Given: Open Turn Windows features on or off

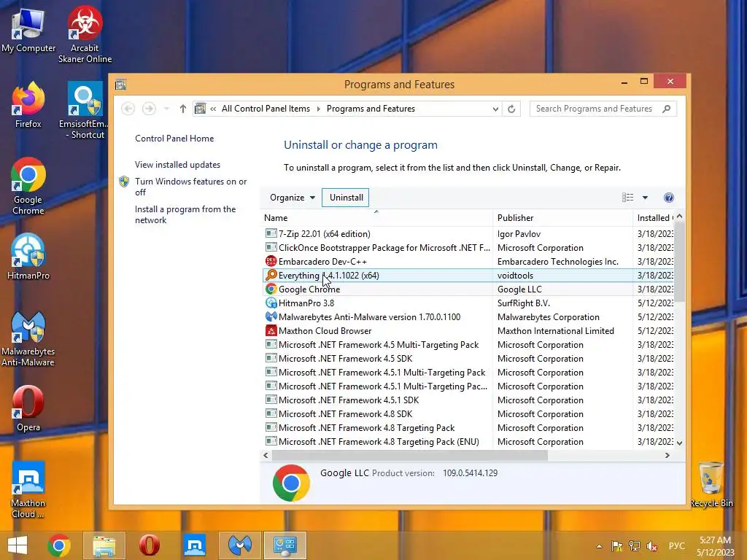Looking at the screenshot, I should point(190,187).
